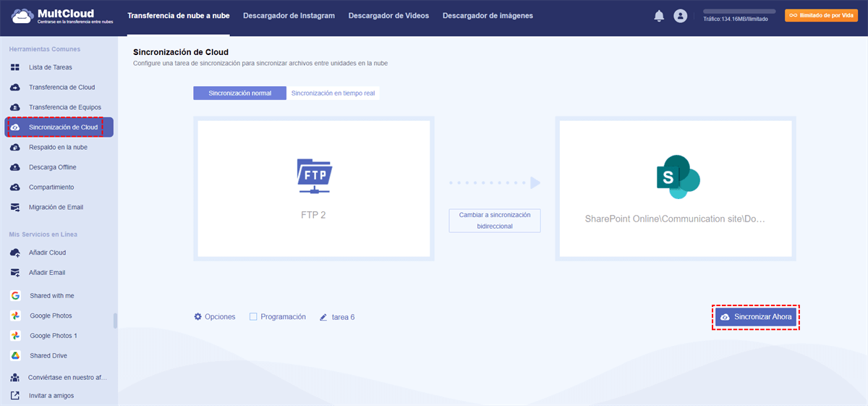Open the Descargador de Videos tab
Image resolution: width=868 pixels, height=406 pixels.
pos(388,16)
